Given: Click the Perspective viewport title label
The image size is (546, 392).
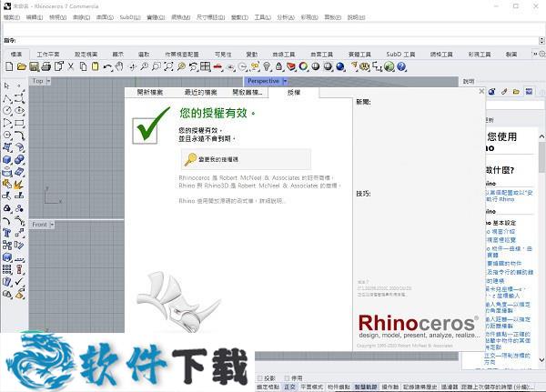Looking at the screenshot, I should pyautogui.click(x=263, y=81).
